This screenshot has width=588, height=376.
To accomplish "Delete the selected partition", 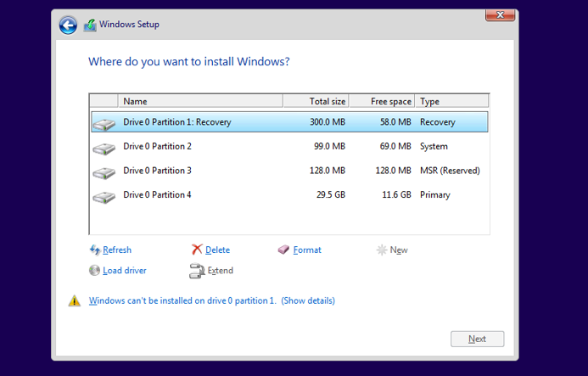I will pos(217,250).
